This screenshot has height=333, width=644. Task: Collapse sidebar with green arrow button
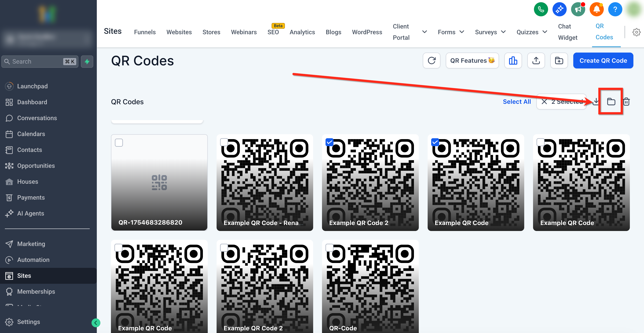coord(96,323)
